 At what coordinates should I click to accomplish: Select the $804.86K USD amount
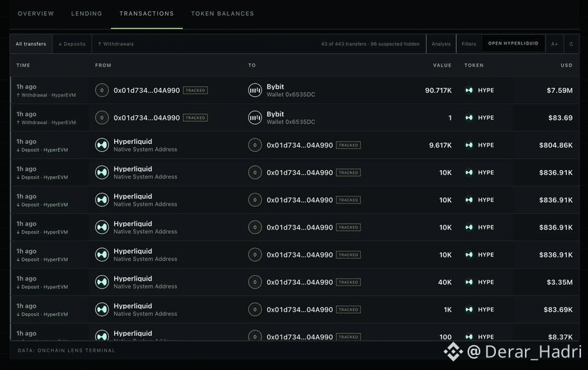click(x=555, y=145)
